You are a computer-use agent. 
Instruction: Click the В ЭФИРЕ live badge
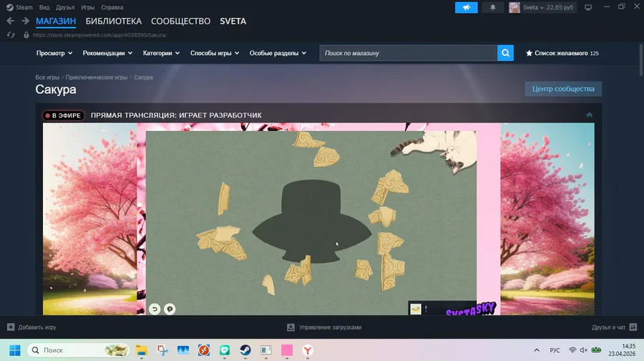click(x=63, y=115)
